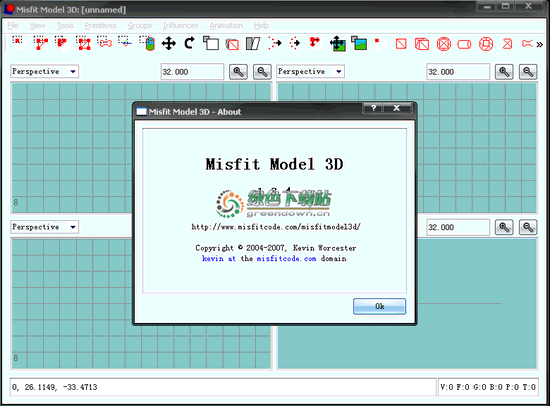Activate the Move tool four-arrow icon
This screenshot has width=550, height=406.
click(x=169, y=44)
